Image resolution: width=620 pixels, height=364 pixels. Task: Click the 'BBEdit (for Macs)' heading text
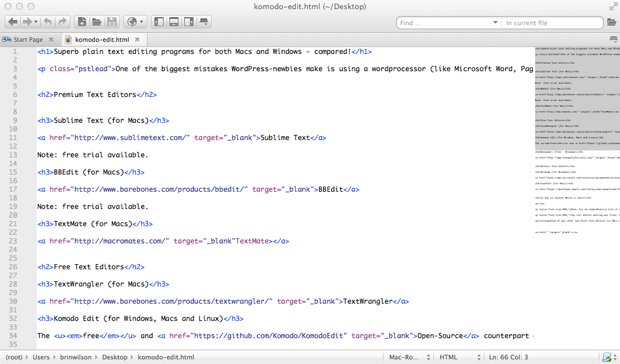tap(89, 172)
